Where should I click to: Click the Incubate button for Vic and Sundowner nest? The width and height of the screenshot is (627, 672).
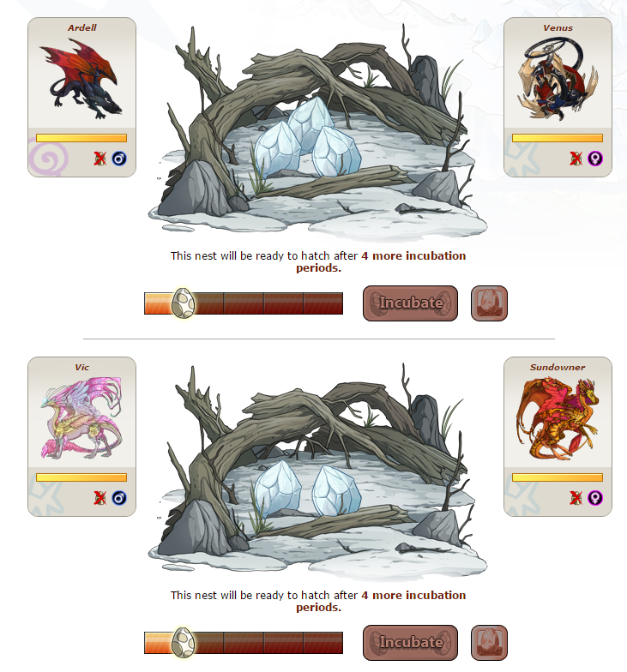pyautogui.click(x=410, y=643)
